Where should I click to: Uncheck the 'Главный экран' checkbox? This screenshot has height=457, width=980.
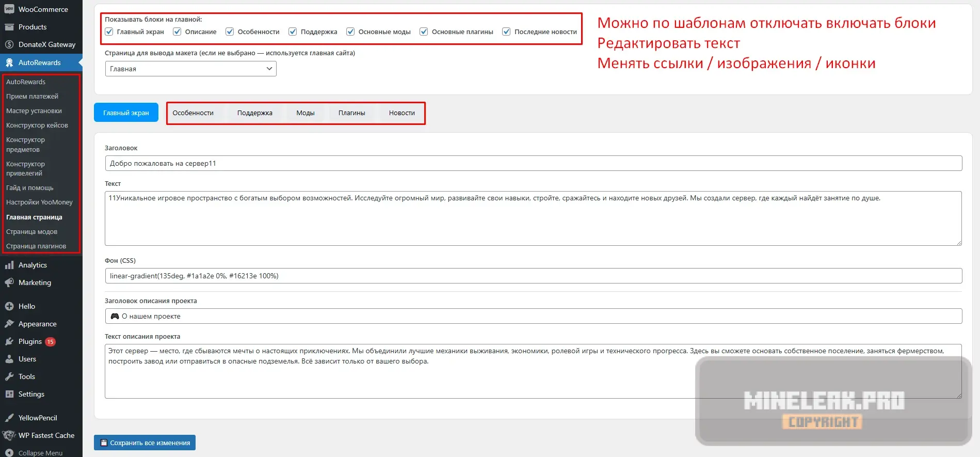tap(109, 31)
